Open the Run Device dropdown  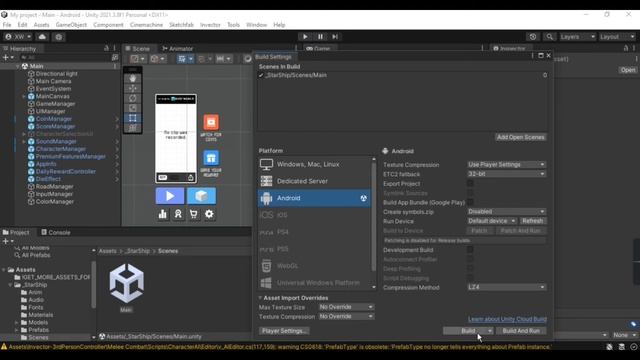[492, 221]
